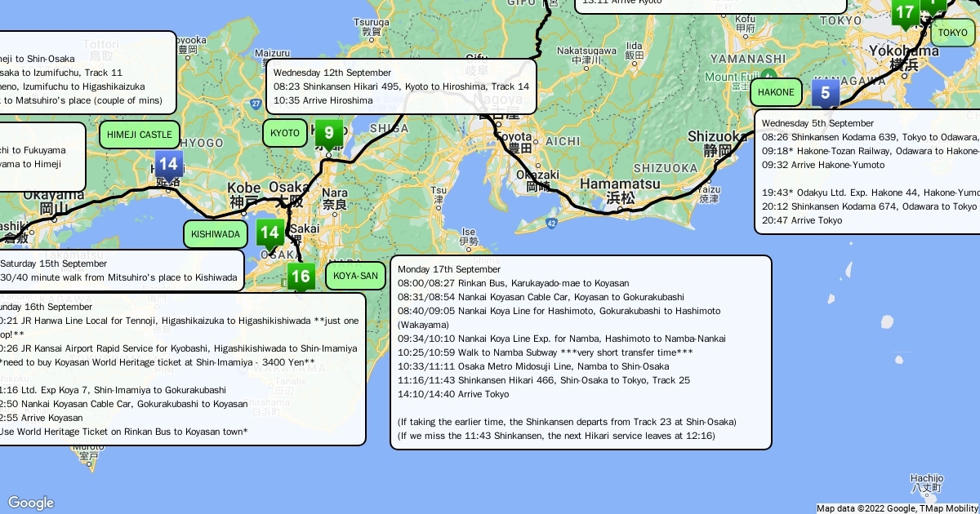Click the KISHIWADA place label
Screen dimensions: 980x514
click(x=216, y=234)
